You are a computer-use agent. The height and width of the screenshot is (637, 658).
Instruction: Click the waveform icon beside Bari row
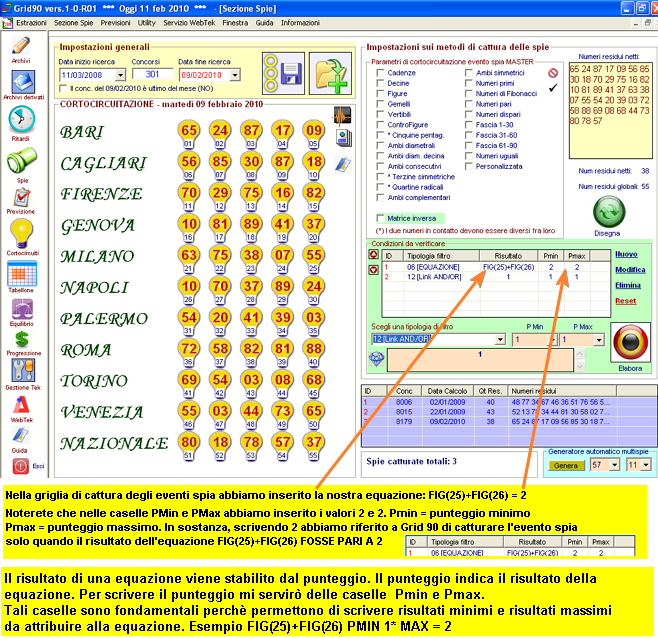343,115
